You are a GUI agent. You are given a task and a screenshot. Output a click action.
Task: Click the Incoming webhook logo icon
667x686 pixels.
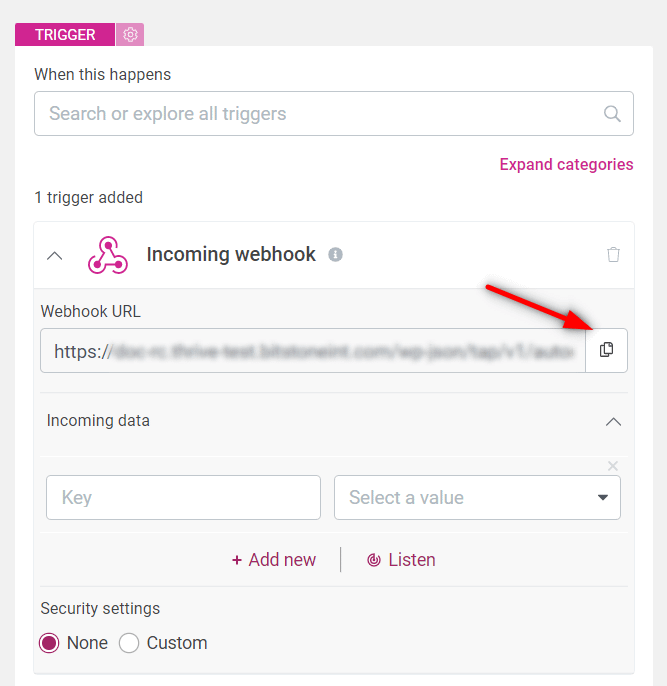pyautogui.click(x=108, y=255)
